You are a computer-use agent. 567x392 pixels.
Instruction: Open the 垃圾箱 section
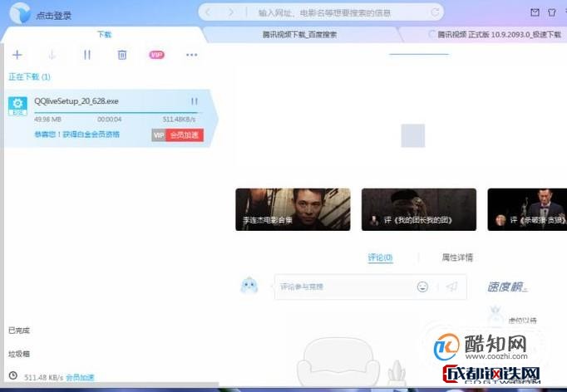(19, 354)
